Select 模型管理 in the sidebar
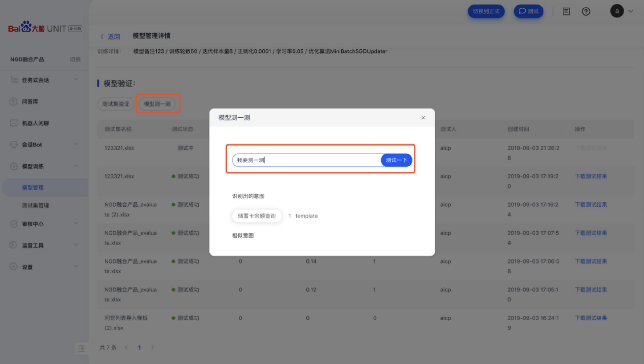This screenshot has height=364, width=644. coord(33,187)
